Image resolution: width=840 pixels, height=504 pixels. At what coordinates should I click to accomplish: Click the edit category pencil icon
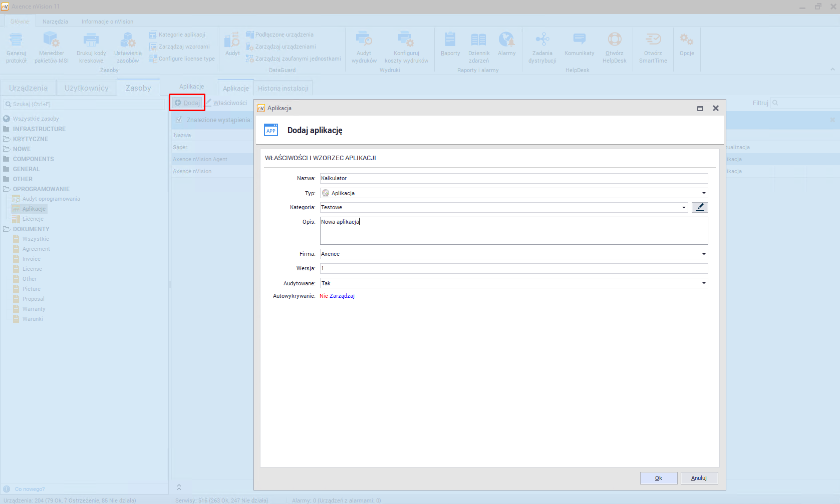tap(699, 207)
